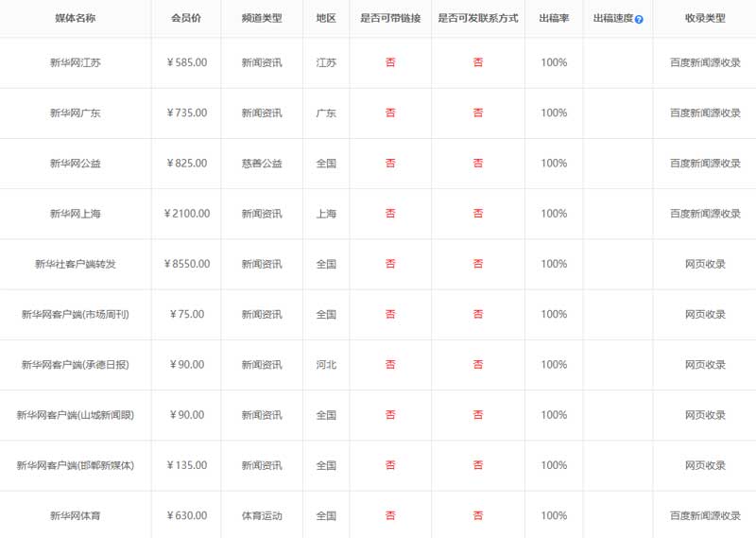Click the ¥90.00 price for 山城新闻眼

(186, 415)
